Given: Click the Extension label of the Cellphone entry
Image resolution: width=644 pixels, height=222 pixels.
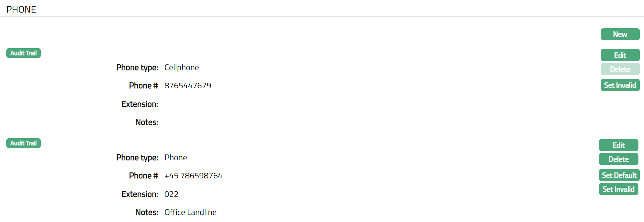Looking at the screenshot, I should 140,104.
